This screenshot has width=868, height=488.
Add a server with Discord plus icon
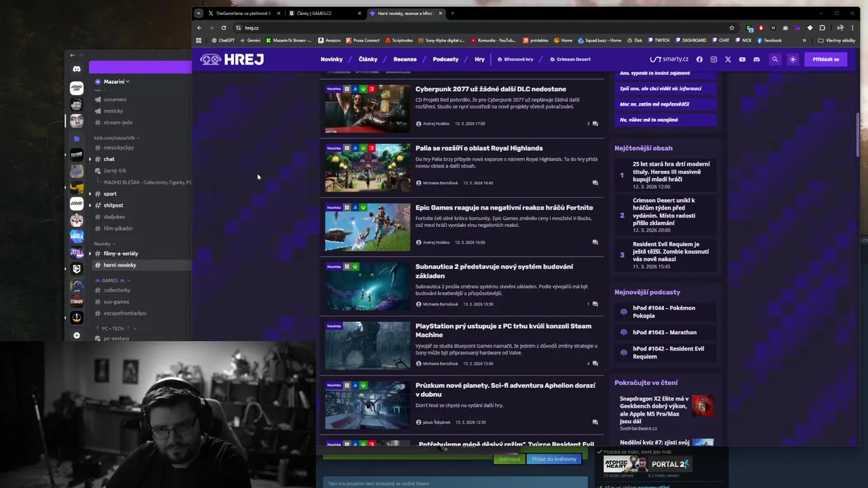[x=77, y=335]
